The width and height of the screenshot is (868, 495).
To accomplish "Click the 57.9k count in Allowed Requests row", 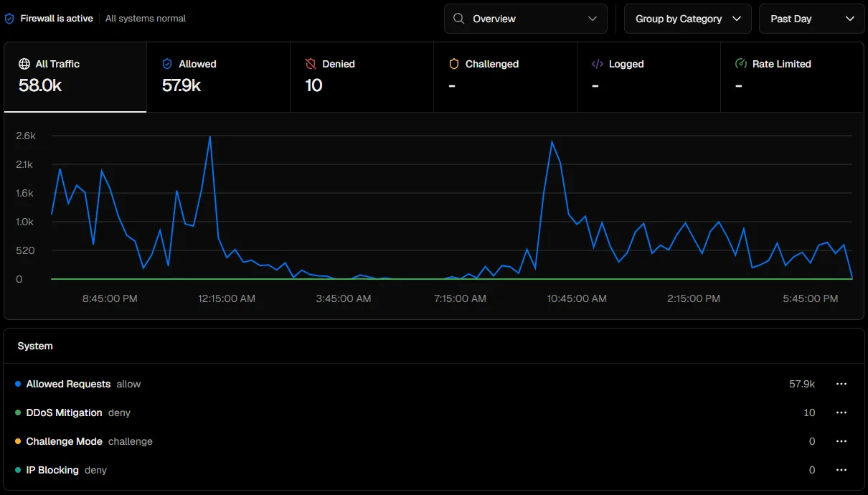I will 802,384.
